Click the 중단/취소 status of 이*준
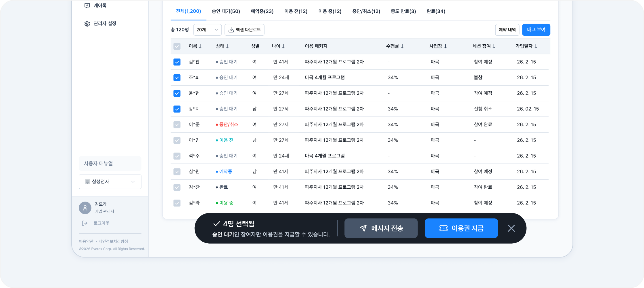This screenshot has width=644, height=288. pos(227,124)
